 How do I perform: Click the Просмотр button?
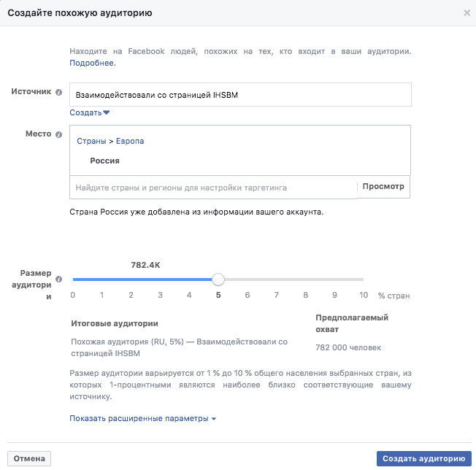(x=383, y=187)
